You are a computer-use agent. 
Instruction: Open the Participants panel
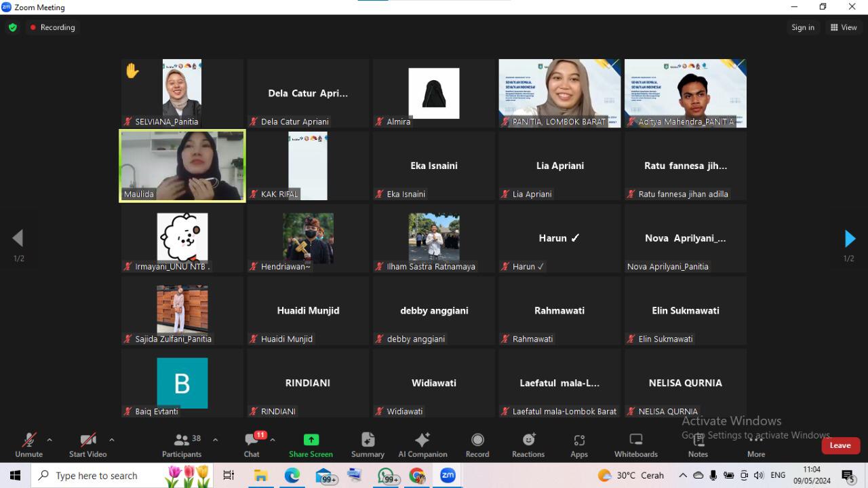(x=182, y=445)
